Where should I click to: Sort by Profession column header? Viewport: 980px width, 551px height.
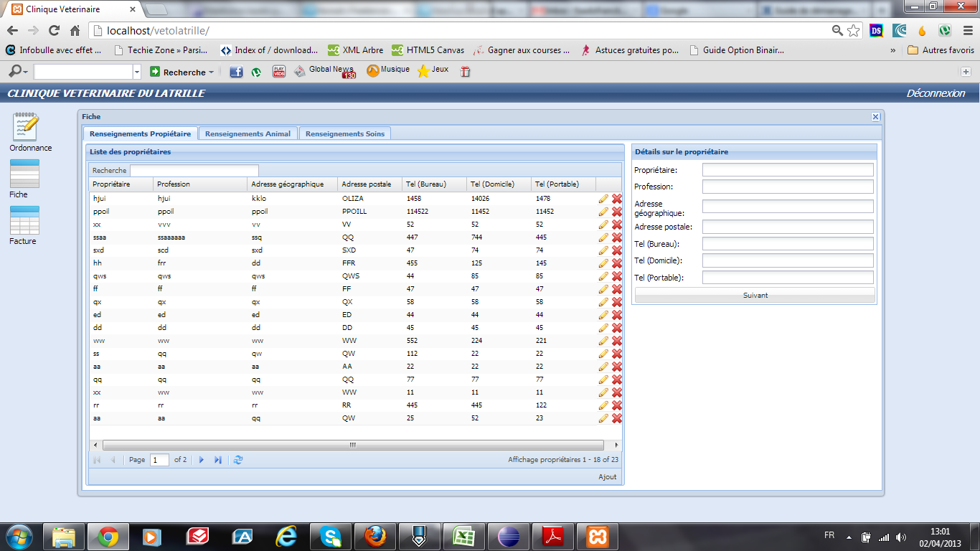[200, 184]
